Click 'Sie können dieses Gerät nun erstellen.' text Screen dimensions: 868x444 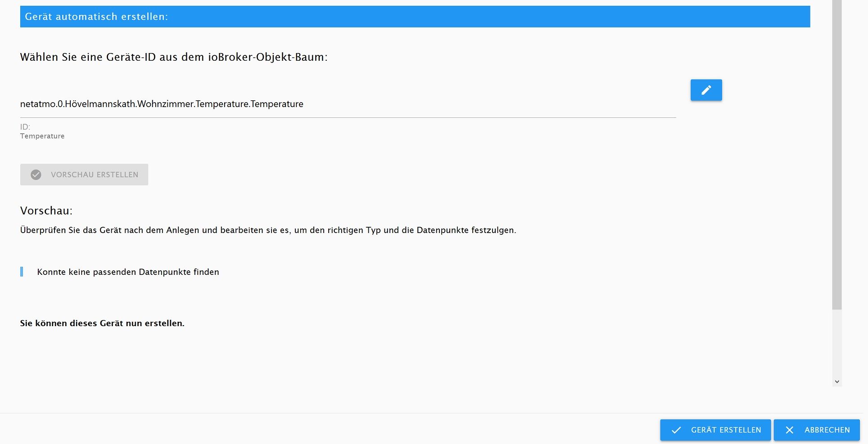tap(102, 323)
